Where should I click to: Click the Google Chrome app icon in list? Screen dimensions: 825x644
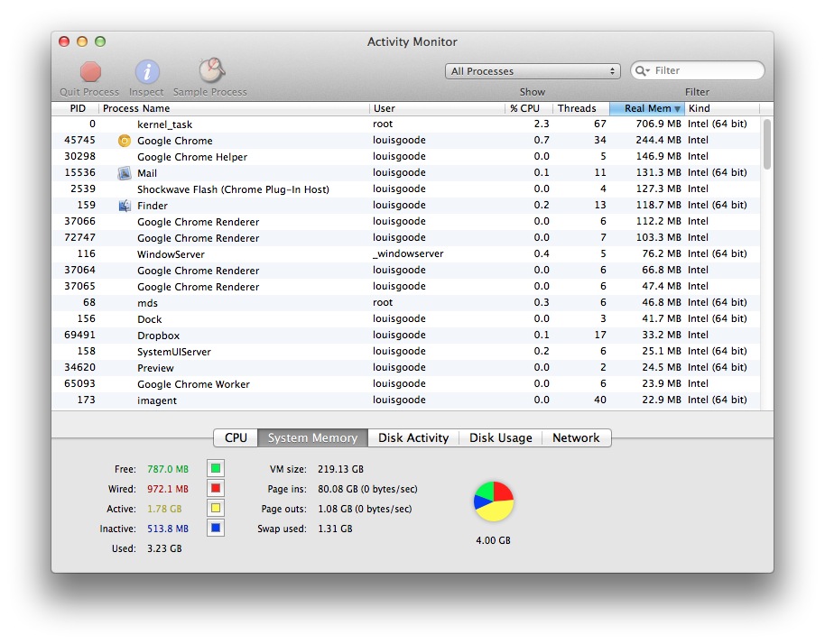(125, 141)
